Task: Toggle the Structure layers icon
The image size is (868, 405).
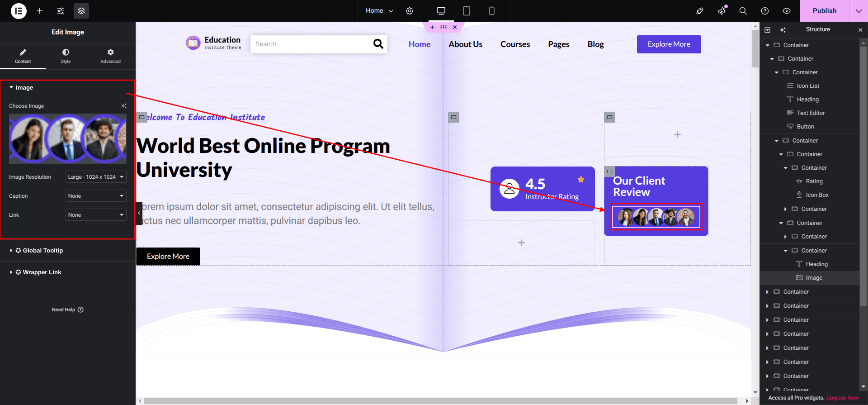Action: 81,11
